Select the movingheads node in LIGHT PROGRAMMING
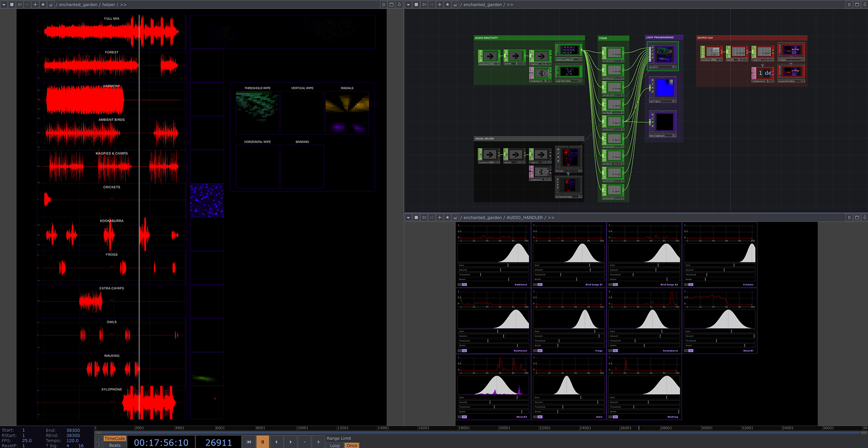This screenshot has width=868, height=448. (662, 122)
